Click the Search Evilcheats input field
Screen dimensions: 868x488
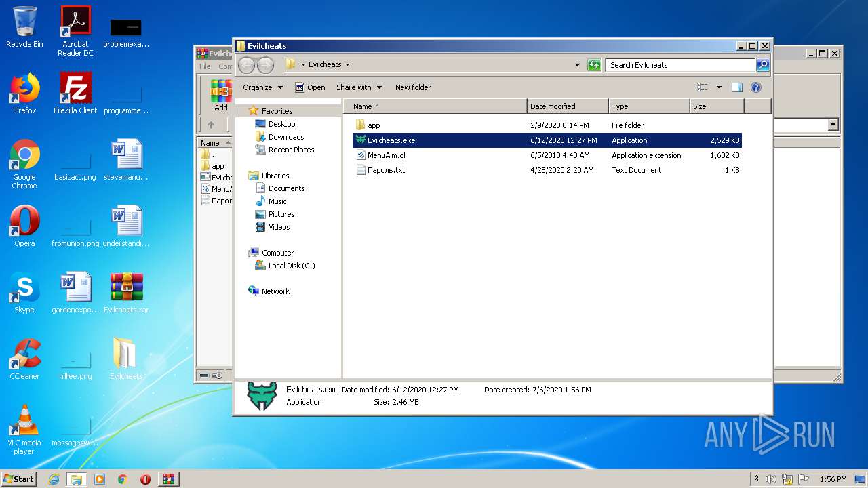click(680, 65)
